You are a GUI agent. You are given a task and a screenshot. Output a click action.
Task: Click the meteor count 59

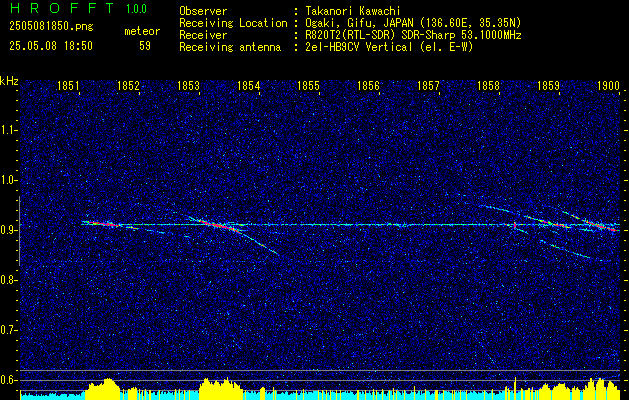click(145, 46)
